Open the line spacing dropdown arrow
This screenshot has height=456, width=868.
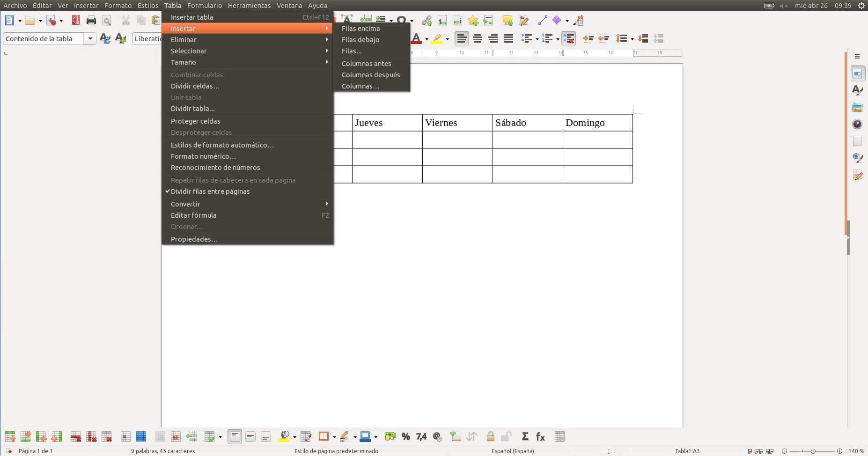632,39
